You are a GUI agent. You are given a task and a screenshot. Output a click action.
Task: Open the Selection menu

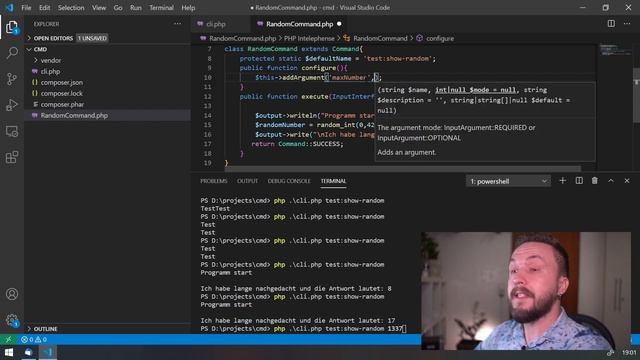click(x=71, y=7)
